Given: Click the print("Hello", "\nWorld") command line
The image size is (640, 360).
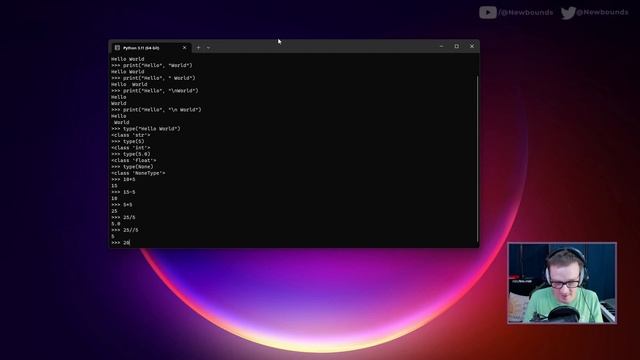Looking at the screenshot, I should tap(155, 91).
